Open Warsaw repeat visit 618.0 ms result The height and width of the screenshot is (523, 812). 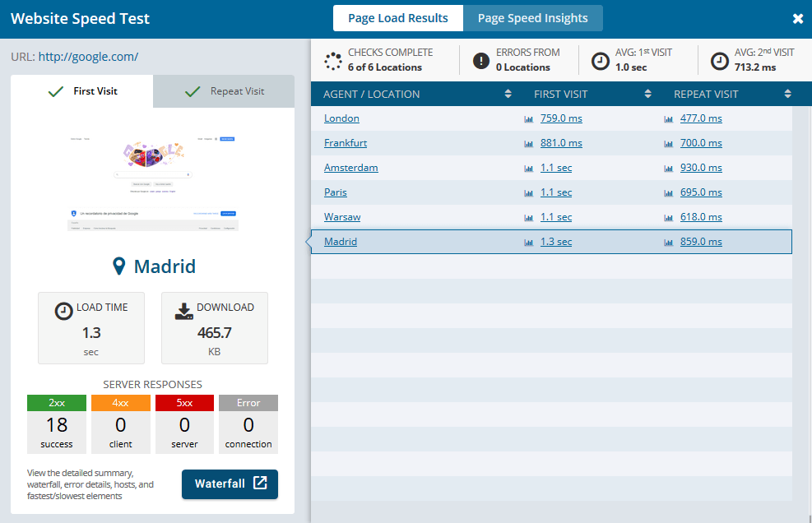coord(701,217)
